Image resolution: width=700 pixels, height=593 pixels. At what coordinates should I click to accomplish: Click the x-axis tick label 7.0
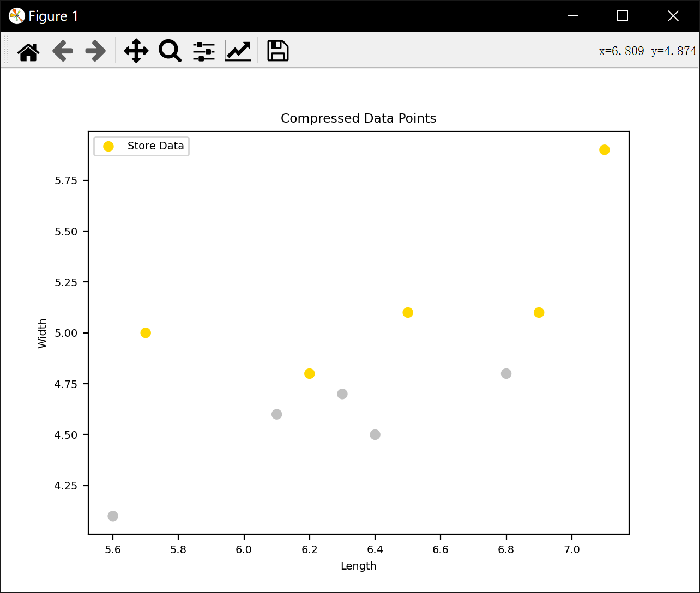(572, 549)
